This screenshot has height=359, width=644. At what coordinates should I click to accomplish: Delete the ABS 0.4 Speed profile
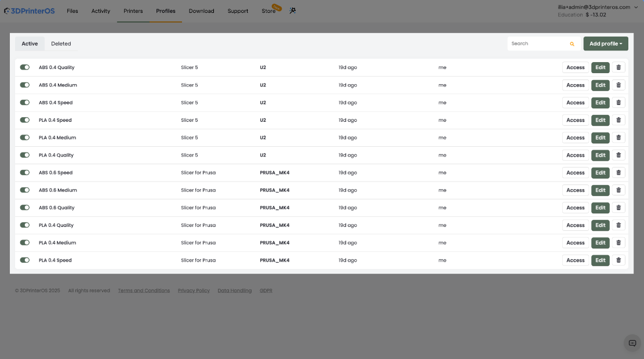pyautogui.click(x=618, y=103)
